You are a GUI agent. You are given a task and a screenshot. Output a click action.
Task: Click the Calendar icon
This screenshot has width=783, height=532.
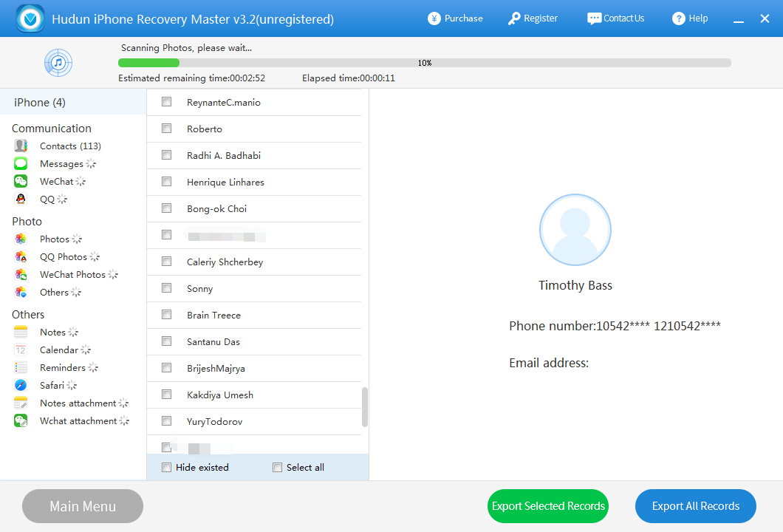coord(21,350)
